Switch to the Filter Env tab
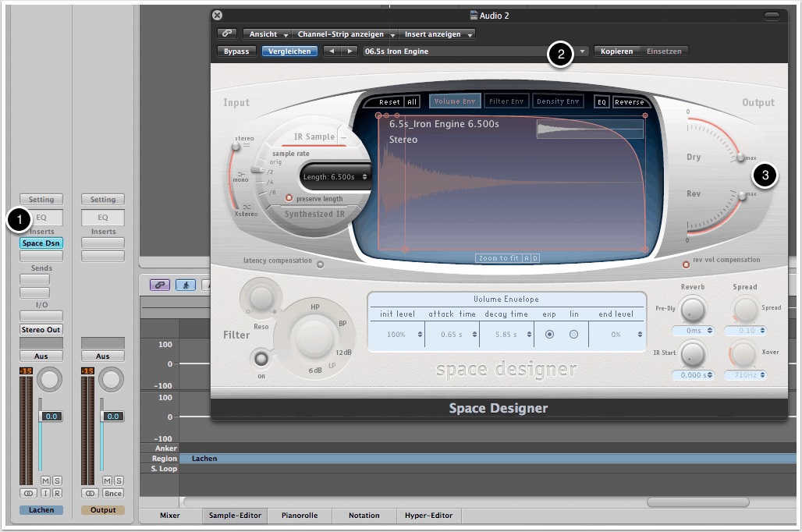This screenshot has width=802, height=532. pyautogui.click(x=506, y=101)
